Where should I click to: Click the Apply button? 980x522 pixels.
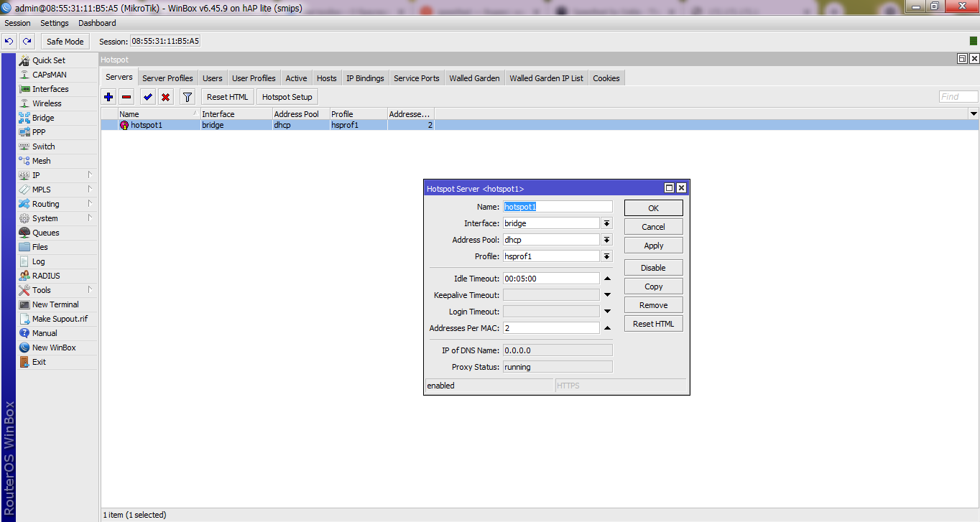(653, 246)
